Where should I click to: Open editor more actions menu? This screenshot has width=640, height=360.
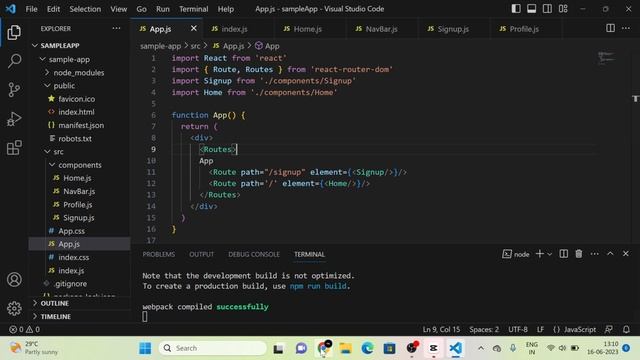[626, 28]
